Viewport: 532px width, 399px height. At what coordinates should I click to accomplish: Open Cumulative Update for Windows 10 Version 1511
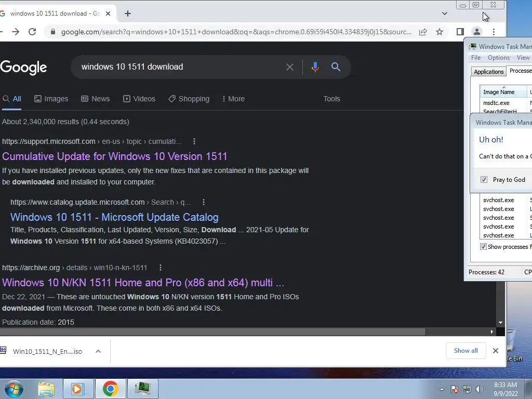pyautogui.click(x=115, y=156)
